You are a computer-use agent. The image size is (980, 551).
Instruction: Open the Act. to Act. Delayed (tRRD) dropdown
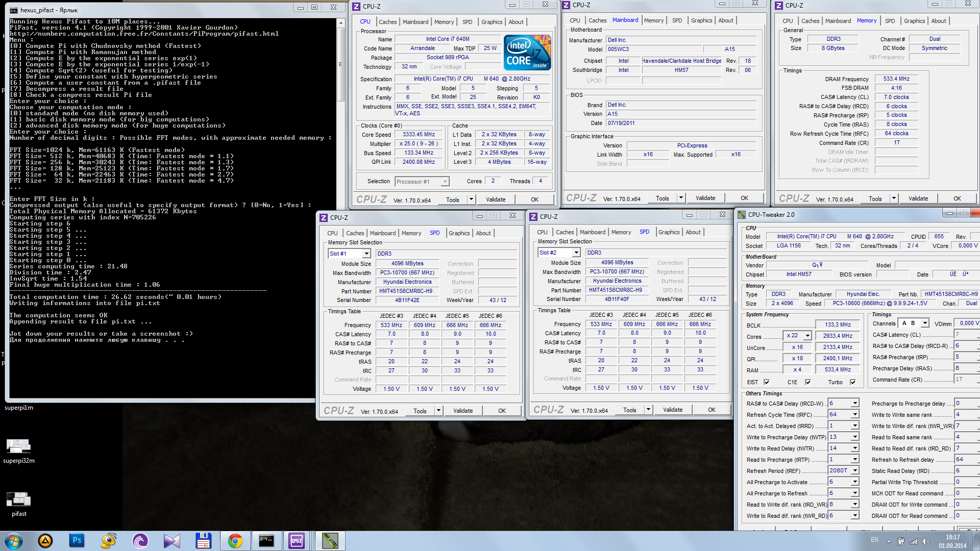click(x=854, y=425)
